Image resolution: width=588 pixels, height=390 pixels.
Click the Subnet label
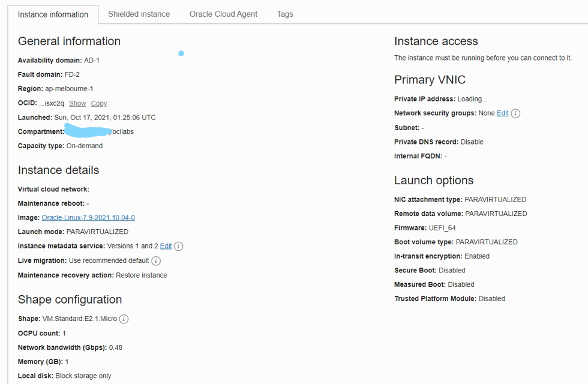pyautogui.click(x=407, y=128)
